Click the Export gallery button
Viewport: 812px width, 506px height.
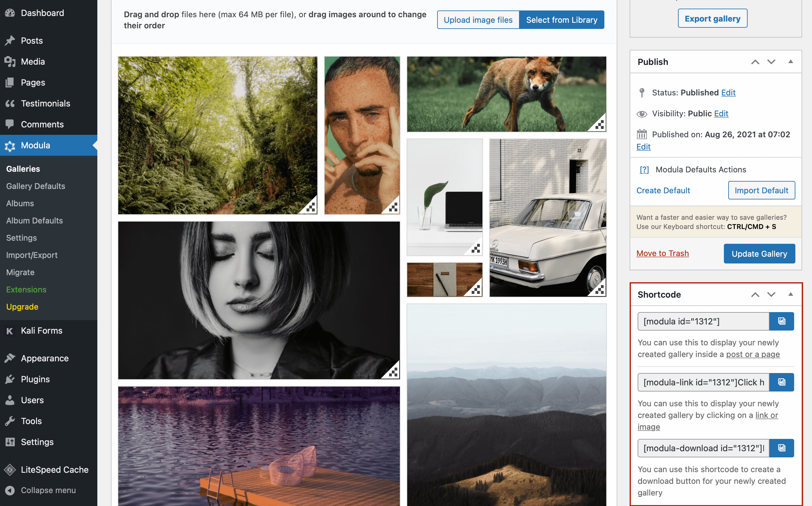pos(713,18)
